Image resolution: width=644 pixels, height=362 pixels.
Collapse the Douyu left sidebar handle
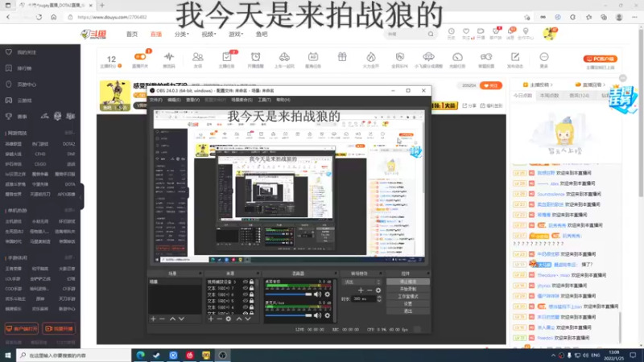click(81, 196)
